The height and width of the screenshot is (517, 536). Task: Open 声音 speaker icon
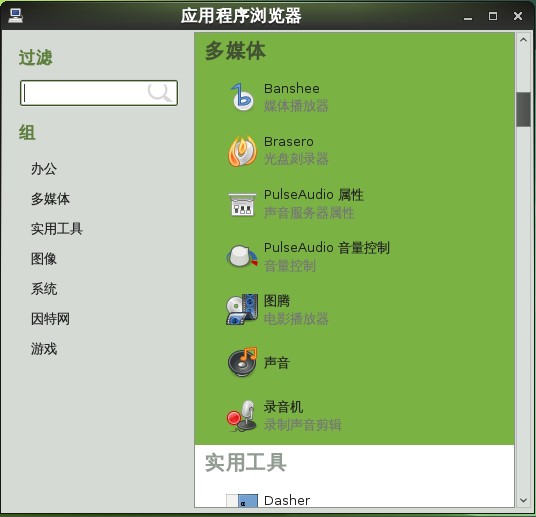pos(242,362)
